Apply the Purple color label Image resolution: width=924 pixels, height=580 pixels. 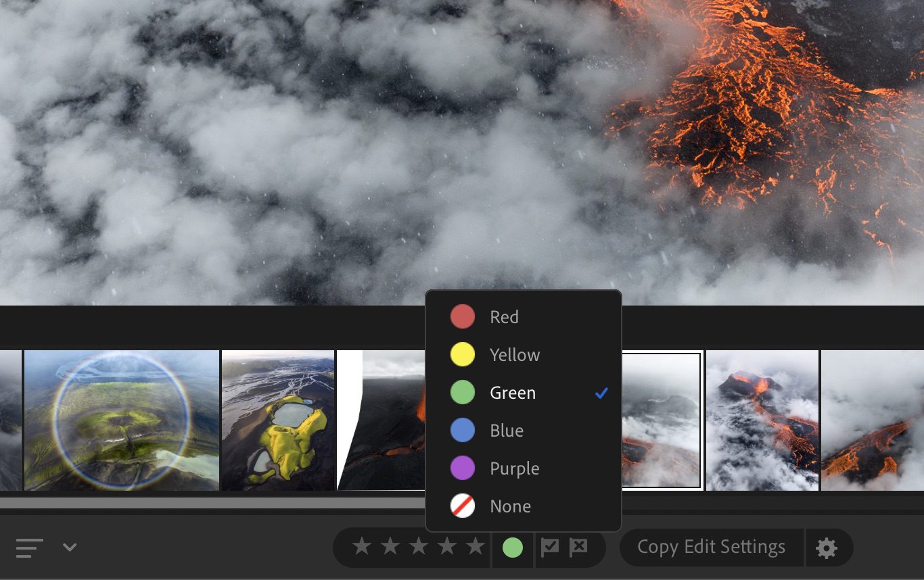pos(514,468)
